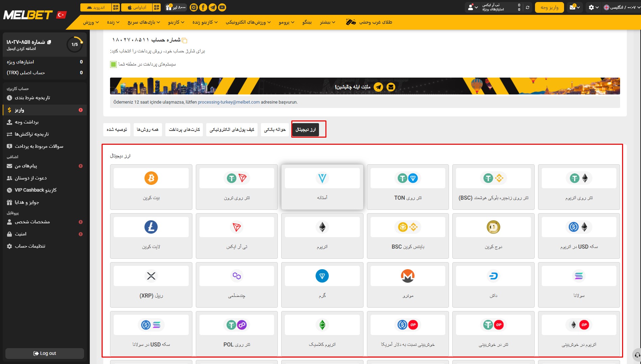Show QR code next to Android button
The image size is (641, 364).
click(116, 7)
